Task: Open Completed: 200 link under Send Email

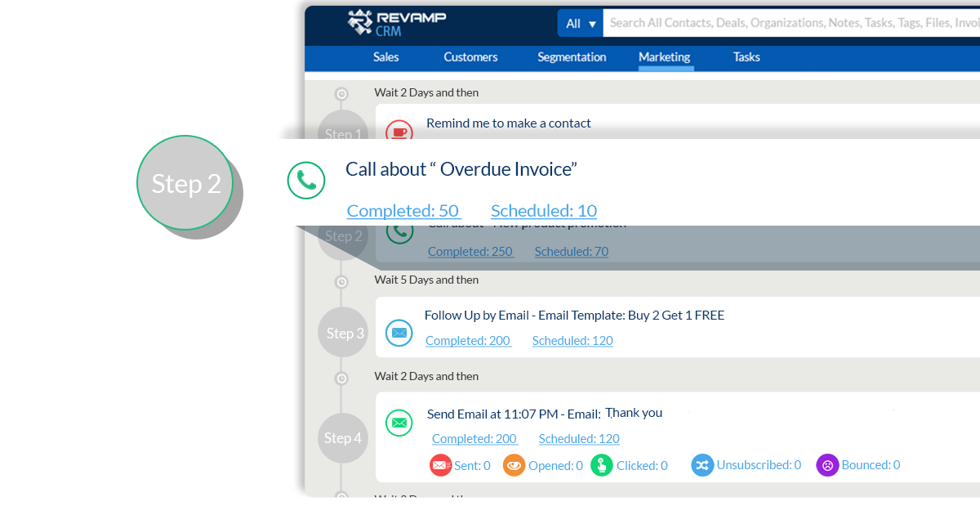Action: click(474, 439)
